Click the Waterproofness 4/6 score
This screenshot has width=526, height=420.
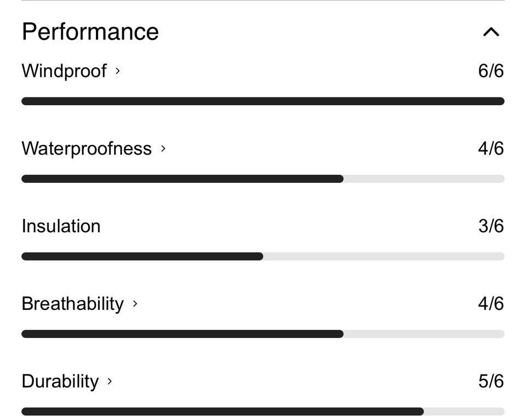[x=490, y=149]
